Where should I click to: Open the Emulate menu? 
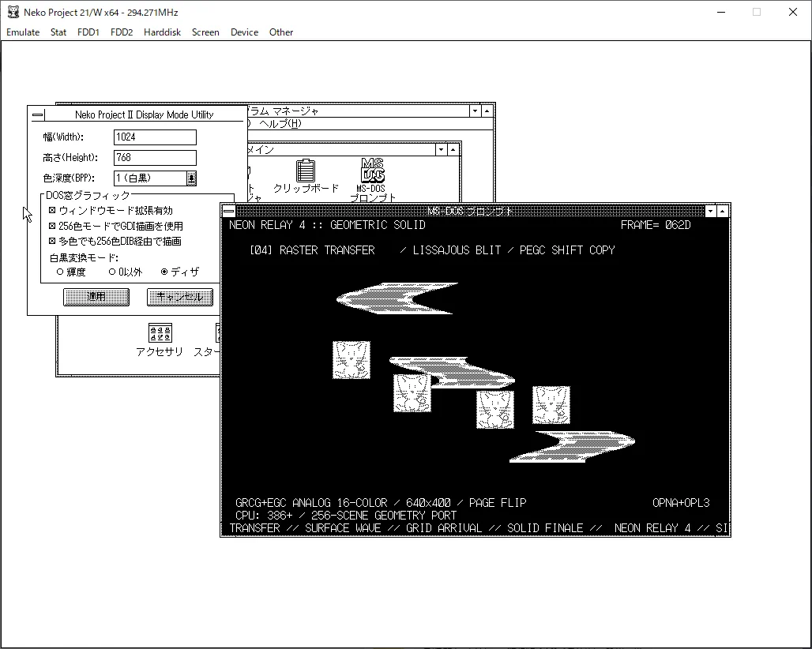(x=23, y=32)
